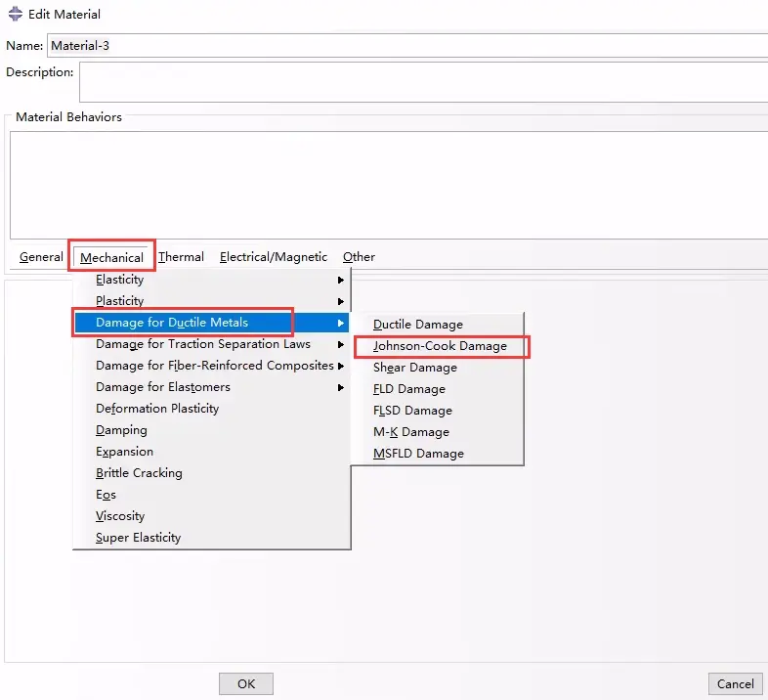Open the Mechanical menu

click(x=111, y=257)
